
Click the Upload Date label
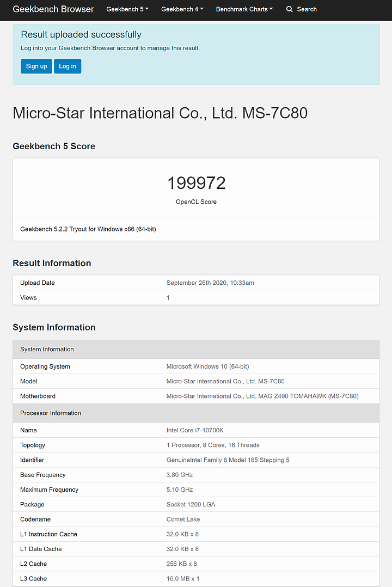point(38,283)
